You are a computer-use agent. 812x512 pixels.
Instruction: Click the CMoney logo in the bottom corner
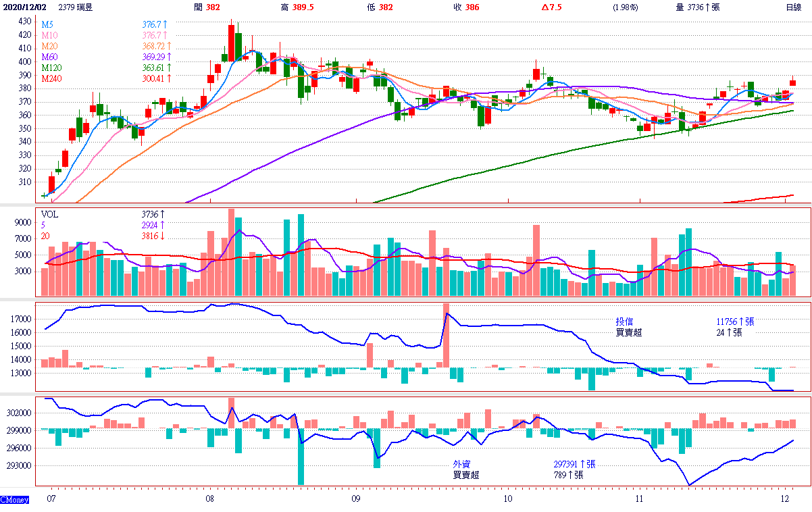tap(14, 500)
